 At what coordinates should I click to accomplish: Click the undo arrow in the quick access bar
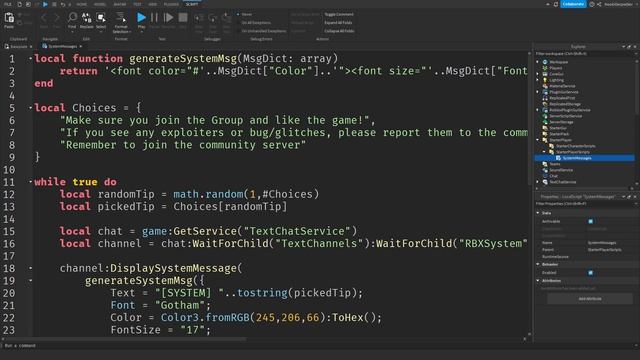62,4
